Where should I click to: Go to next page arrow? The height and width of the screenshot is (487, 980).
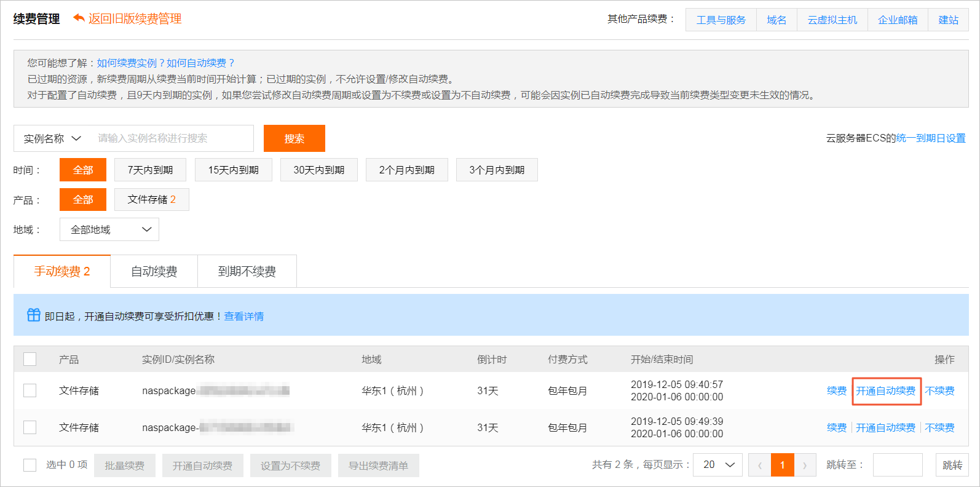coord(805,465)
